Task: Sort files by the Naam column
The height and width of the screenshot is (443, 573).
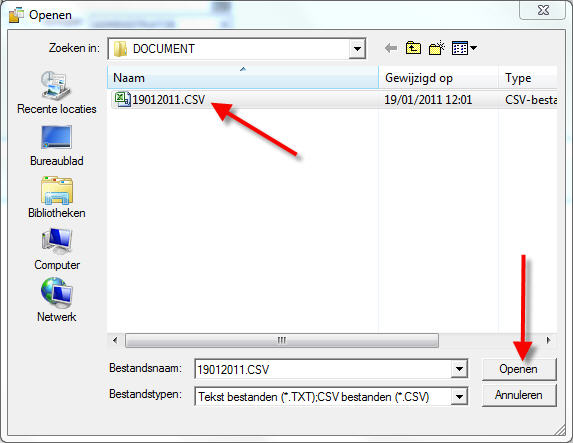Action: [243, 77]
